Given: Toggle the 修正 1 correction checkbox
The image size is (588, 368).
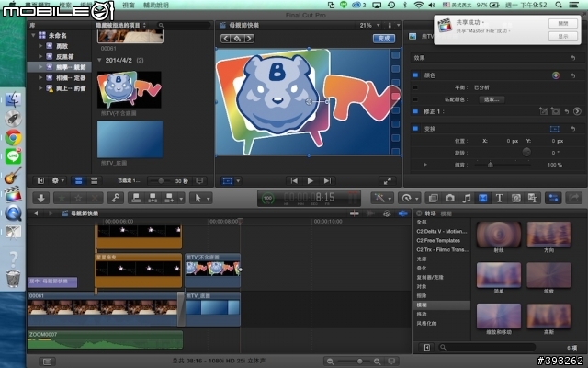Looking at the screenshot, I should [415, 111].
